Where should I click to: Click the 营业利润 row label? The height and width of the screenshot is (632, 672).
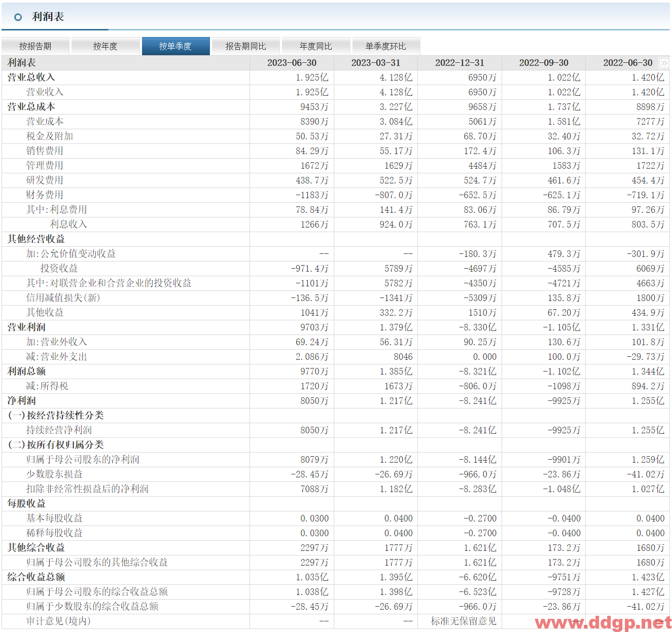click(x=26, y=327)
